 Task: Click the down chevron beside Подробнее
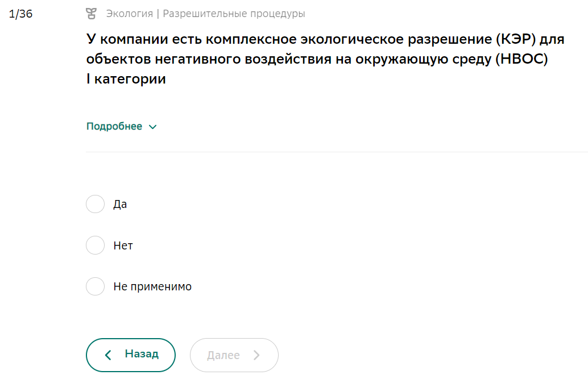[x=152, y=127]
